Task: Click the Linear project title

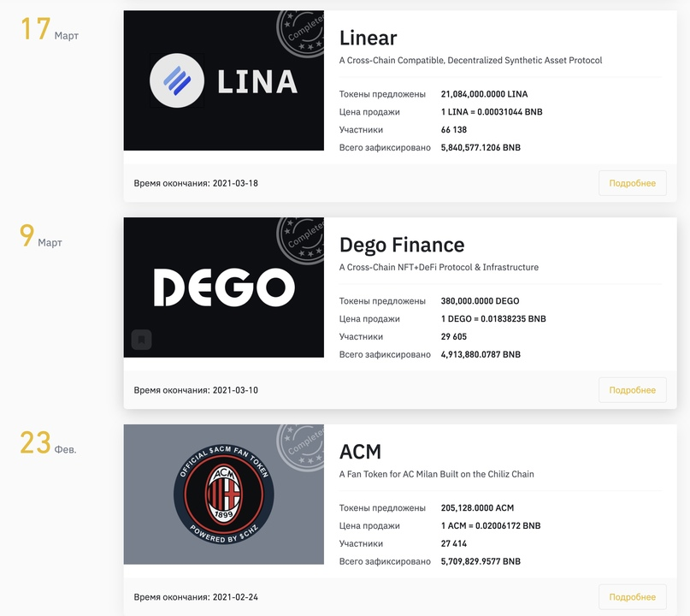Action: point(369,38)
